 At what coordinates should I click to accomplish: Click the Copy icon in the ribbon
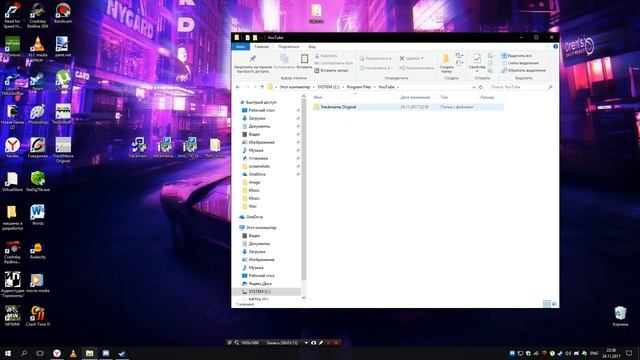(x=284, y=58)
